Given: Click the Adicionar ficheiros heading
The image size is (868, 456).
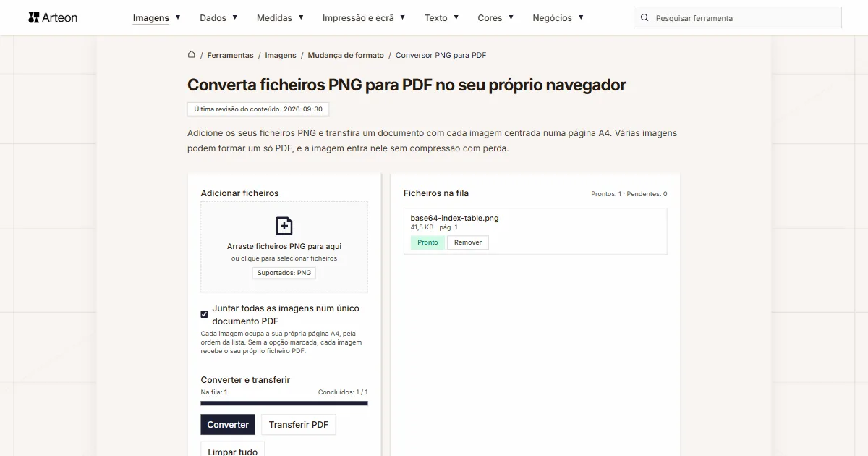Looking at the screenshot, I should tap(239, 193).
